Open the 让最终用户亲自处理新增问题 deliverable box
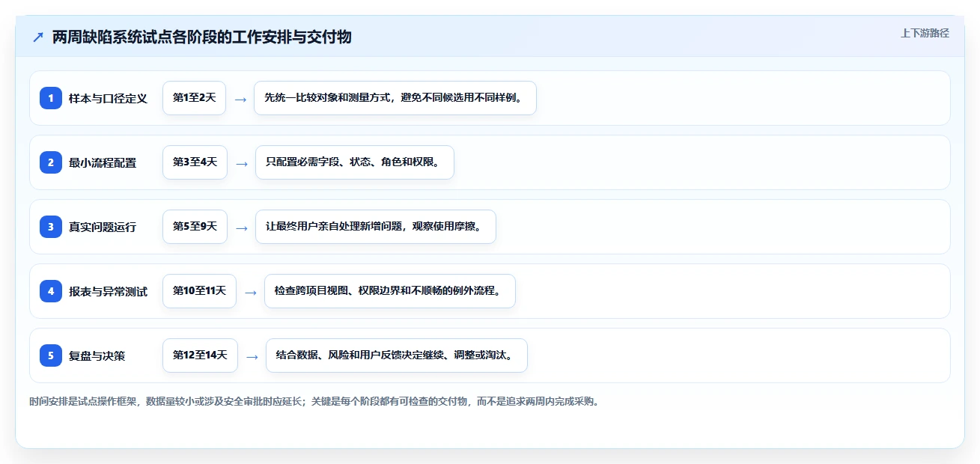This screenshot has height=464, width=980. [376, 227]
